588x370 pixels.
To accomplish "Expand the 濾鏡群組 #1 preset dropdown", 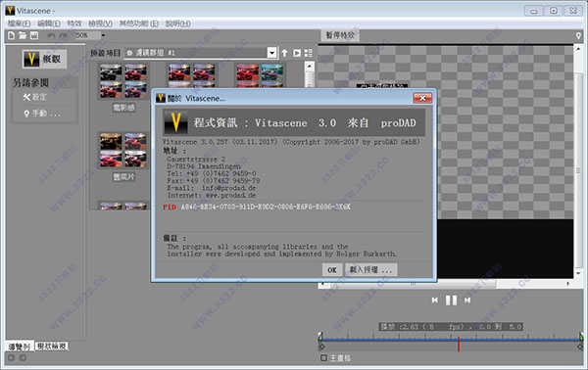I will pos(272,53).
